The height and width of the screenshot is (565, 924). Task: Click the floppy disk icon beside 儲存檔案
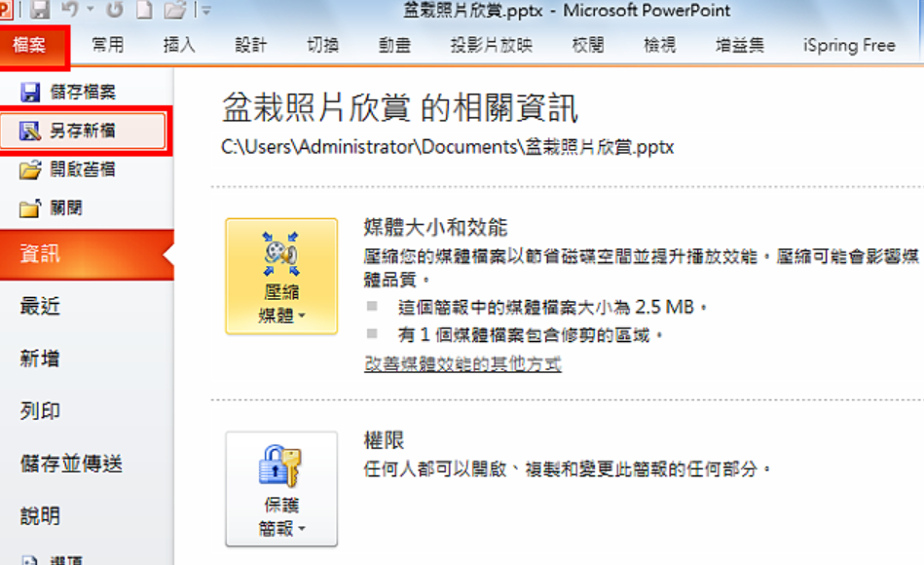pos(29,93)
